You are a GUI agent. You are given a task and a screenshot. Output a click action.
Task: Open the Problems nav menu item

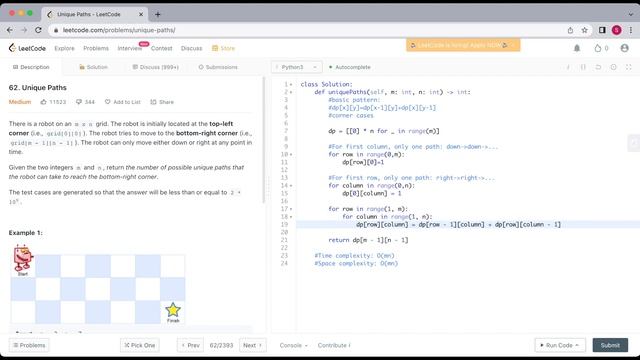pyautogui.click(x=96, y=48)
